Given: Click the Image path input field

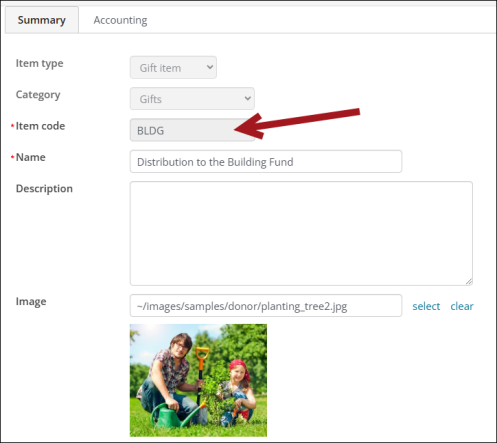Looking at the screenshot, I should pos(266,306).
